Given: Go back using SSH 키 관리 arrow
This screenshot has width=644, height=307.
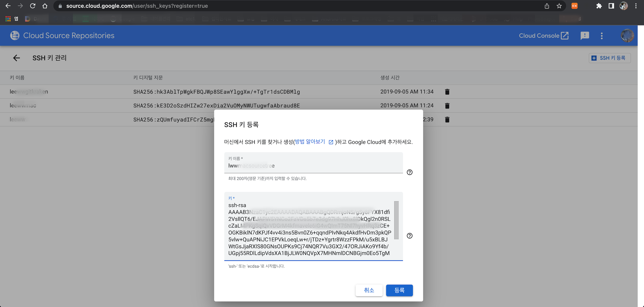Looking at the screenshot, I should click(16, 58).
